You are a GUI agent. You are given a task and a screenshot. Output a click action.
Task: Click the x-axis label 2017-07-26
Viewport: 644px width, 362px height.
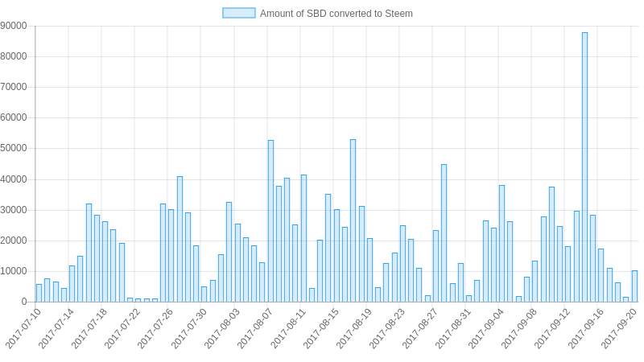pos(155,329)
